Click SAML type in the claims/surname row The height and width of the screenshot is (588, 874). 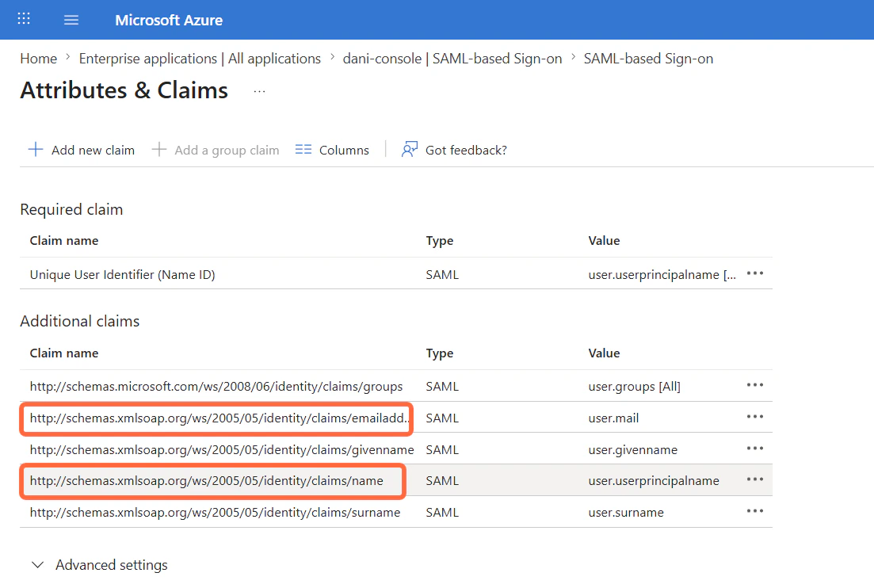[442, 512]
